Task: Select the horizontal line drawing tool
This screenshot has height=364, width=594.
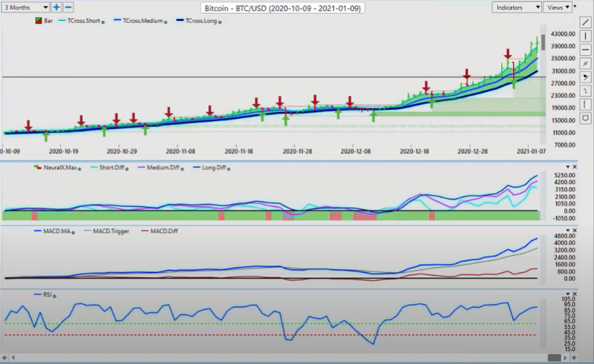Action: coord(585,49)
